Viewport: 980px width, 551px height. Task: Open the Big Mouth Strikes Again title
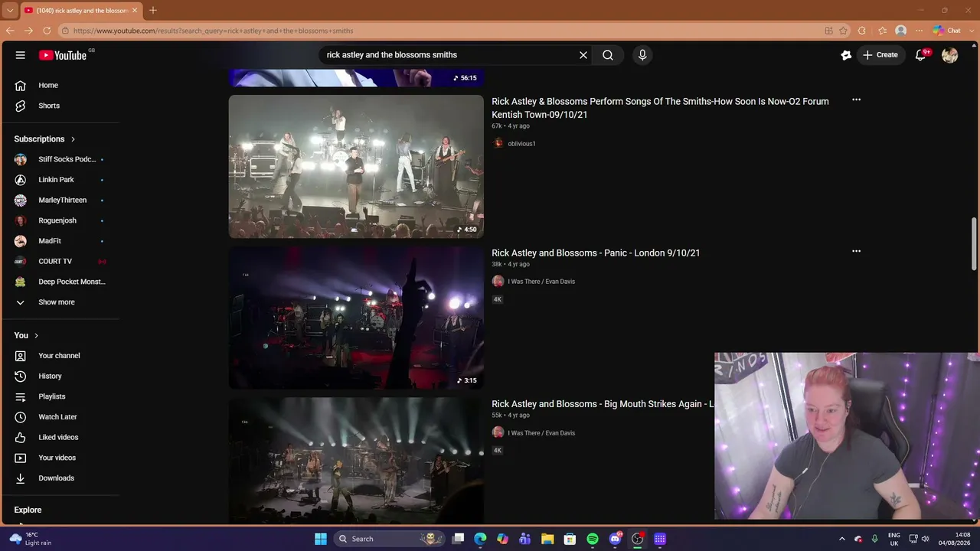pos(603,404)
